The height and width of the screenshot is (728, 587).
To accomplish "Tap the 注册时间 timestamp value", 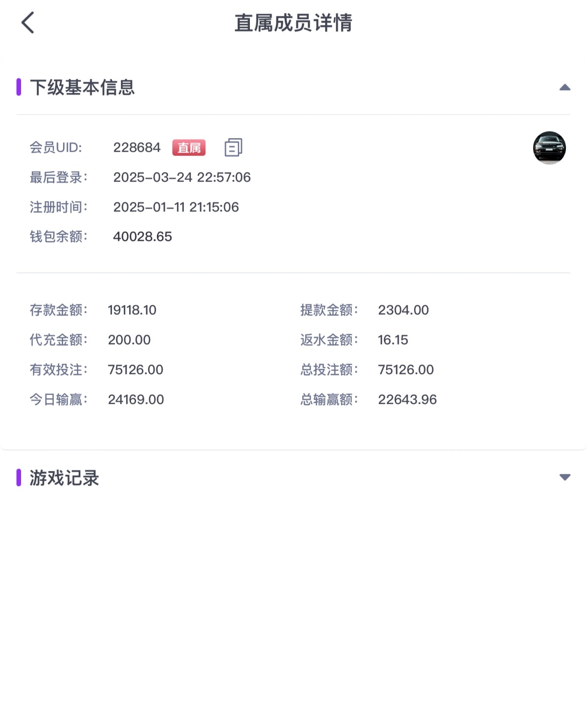I will 176,207.
